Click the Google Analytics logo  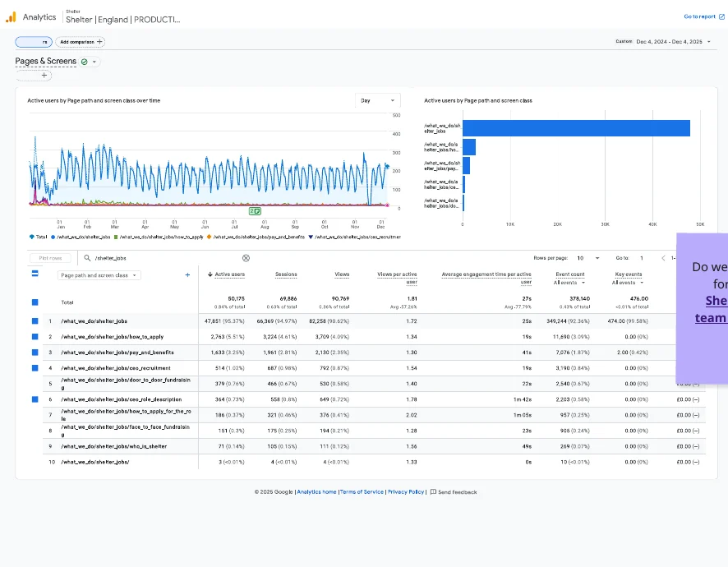point(11,17)
